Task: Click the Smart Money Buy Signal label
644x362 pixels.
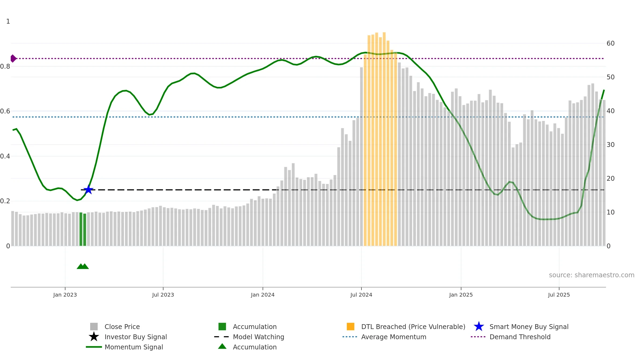Action: [x=529, y=327]
